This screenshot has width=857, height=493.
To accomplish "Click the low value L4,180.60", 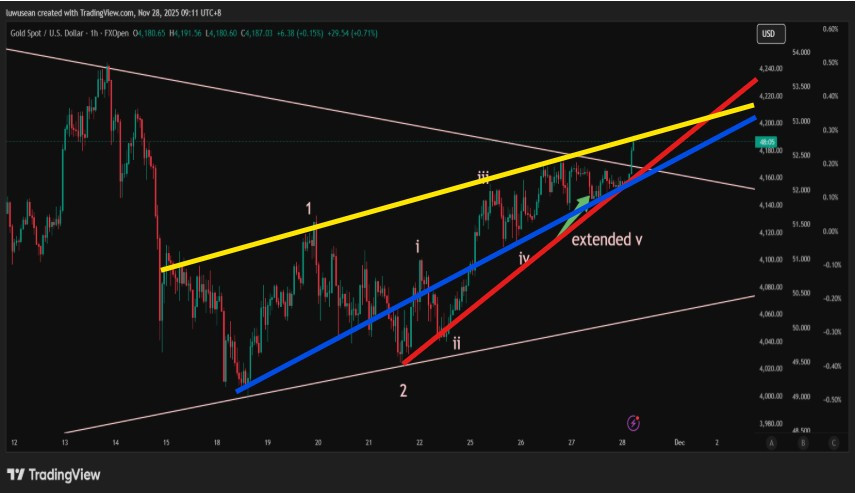I will pyautogui.click(x=221, y=33).
